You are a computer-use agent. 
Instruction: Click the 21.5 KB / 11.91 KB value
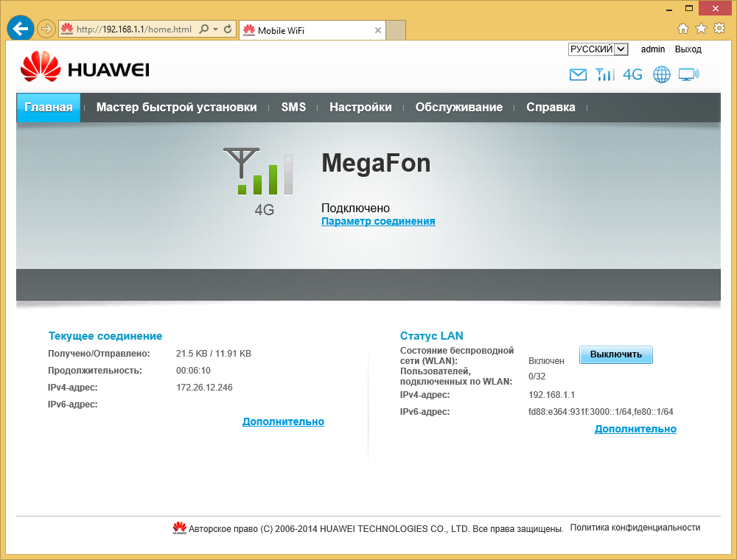[x=214, y=354]
